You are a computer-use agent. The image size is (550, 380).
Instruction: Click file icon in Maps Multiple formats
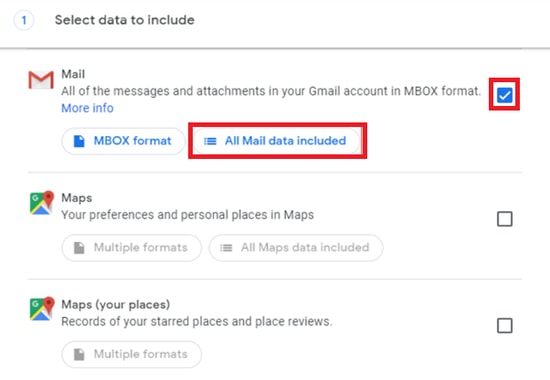[79, 248]
